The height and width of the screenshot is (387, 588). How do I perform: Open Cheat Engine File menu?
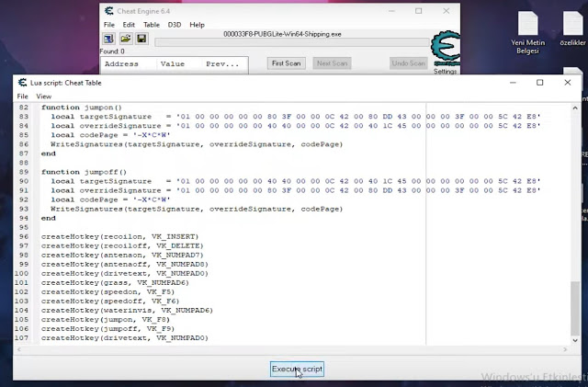(109, 25)
